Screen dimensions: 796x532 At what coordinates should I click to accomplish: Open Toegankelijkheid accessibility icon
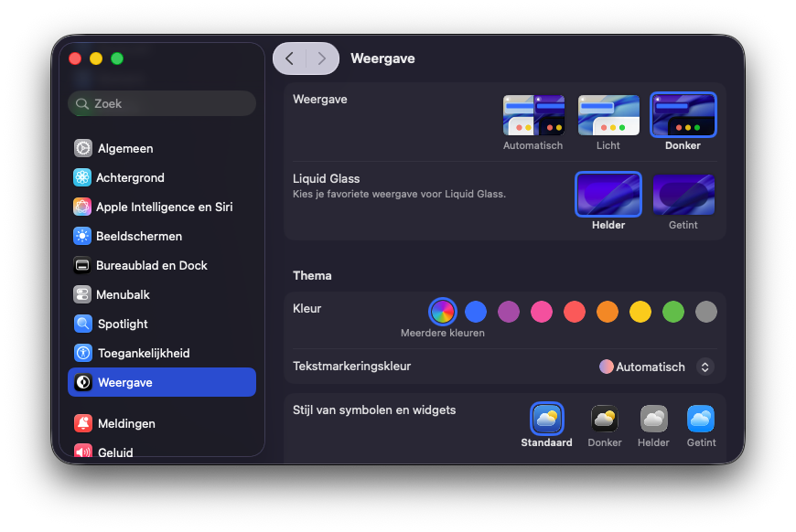83,353
